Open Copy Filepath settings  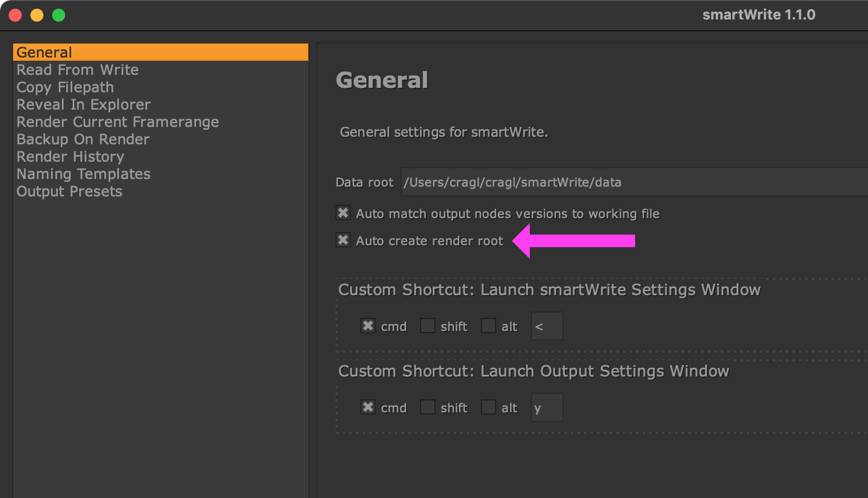(65, 87)
